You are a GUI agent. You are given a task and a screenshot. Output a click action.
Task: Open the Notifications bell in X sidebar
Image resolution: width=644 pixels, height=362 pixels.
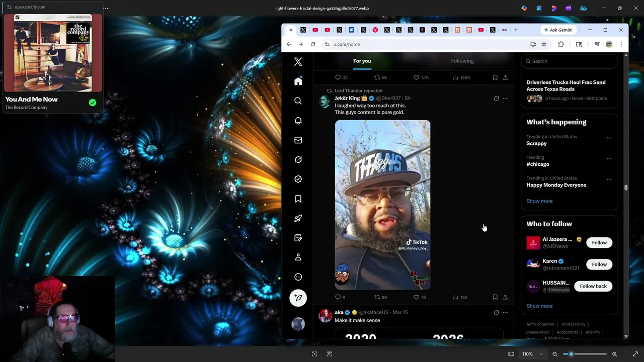tap(298, 121)
